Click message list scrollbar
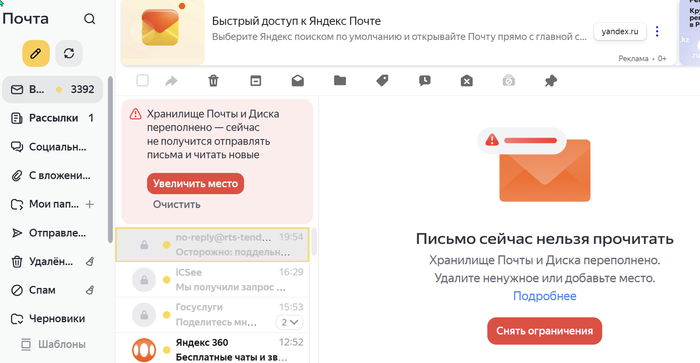Image resolution: width=700 pixels, height=363 pixels. [x=314, y=242]
